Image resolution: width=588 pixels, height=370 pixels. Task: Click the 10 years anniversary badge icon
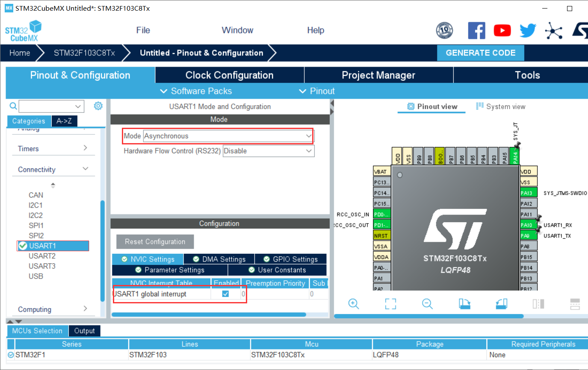[x=444, y=30]
